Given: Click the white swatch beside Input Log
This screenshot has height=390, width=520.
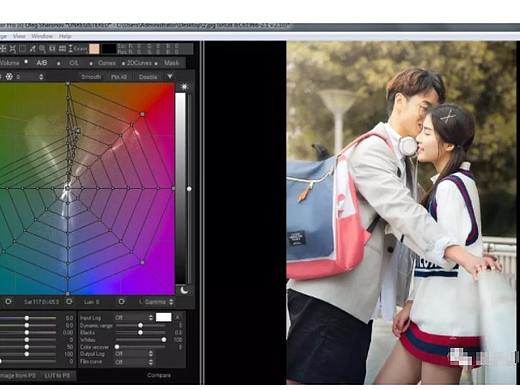Looking at the screenshot, I should click(164, 317).
